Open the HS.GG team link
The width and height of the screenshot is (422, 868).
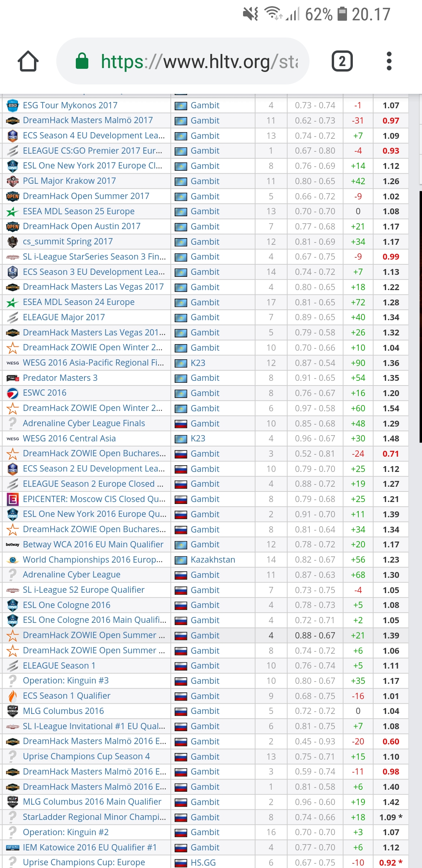[x=203, y=862]
